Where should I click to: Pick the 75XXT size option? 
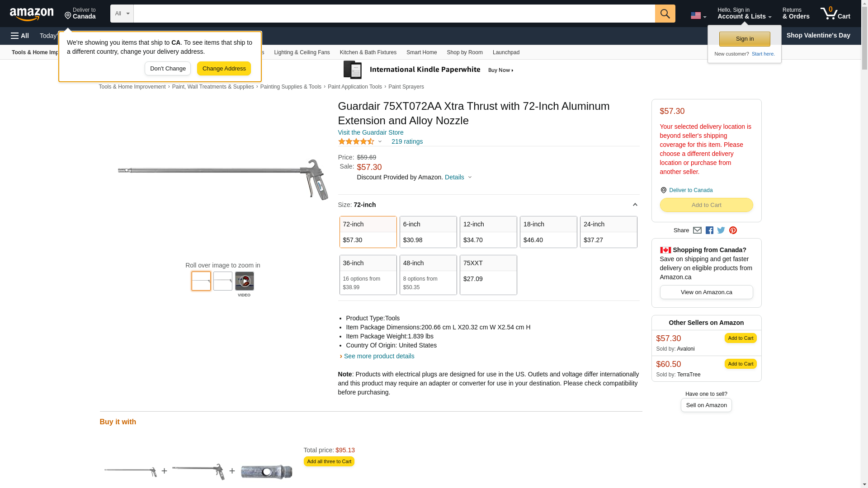(488, 275)
